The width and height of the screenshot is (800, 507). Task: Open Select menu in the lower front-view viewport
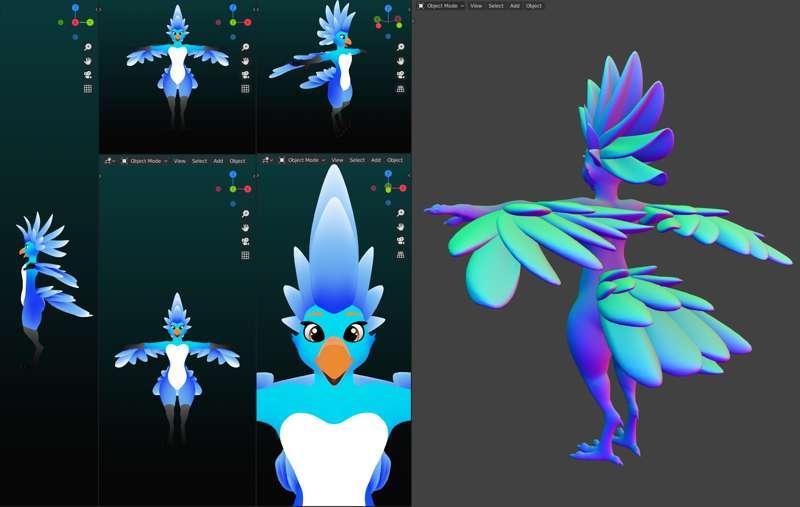point(199,161)
